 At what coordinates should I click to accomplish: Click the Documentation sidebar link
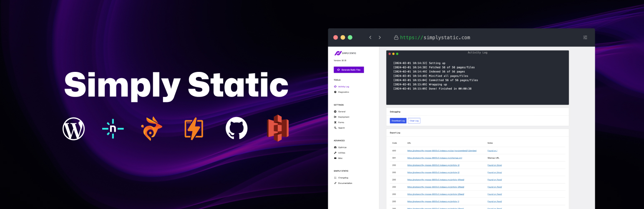point(345,183)
